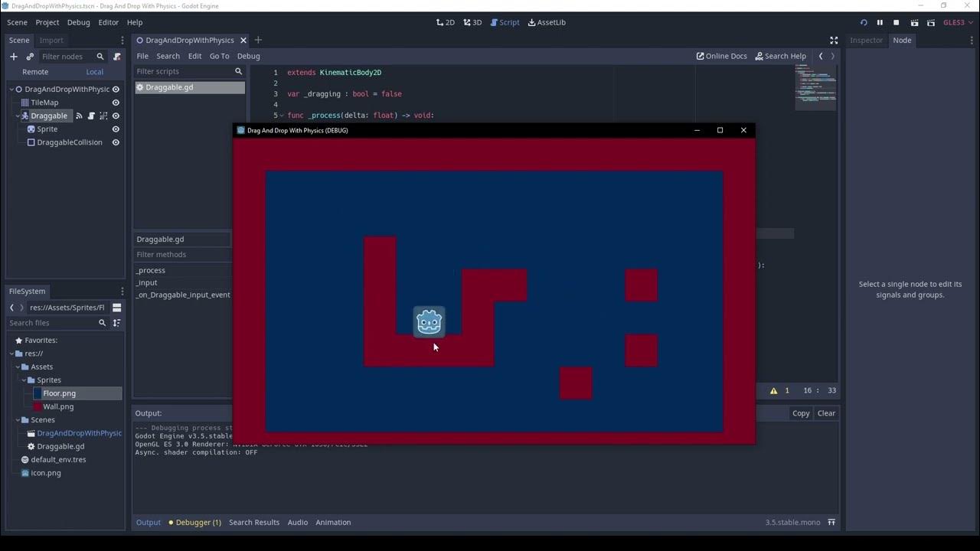Open the signals icon on the Draggable node
The image size is (980, 551).
[x=79, y=116]
